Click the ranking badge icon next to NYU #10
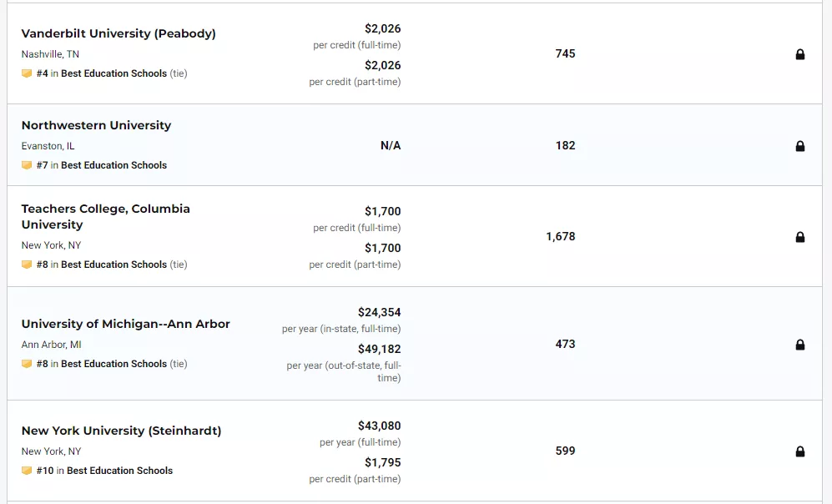Viewport: 832px width, 504px height. pos(27,471)
